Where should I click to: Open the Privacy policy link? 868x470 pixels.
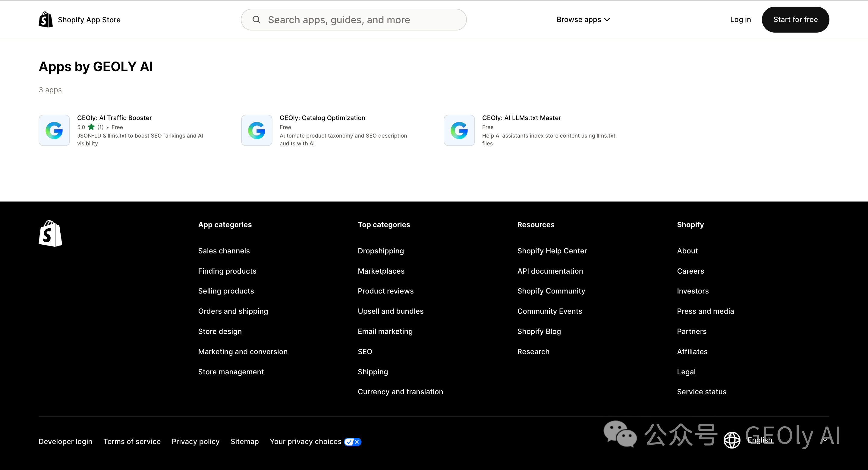coord(196,442)
